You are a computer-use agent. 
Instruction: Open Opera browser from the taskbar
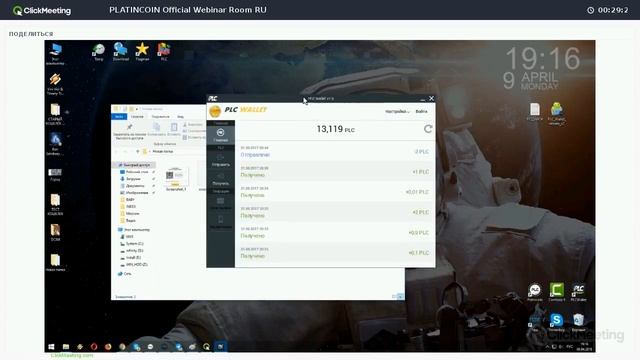click(x=94, y=347)
